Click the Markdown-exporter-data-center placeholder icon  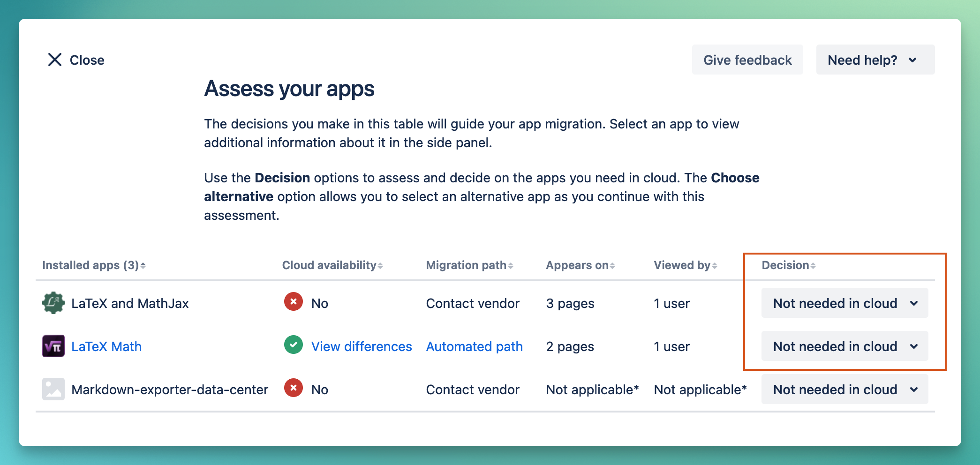(x=53, y=389)
